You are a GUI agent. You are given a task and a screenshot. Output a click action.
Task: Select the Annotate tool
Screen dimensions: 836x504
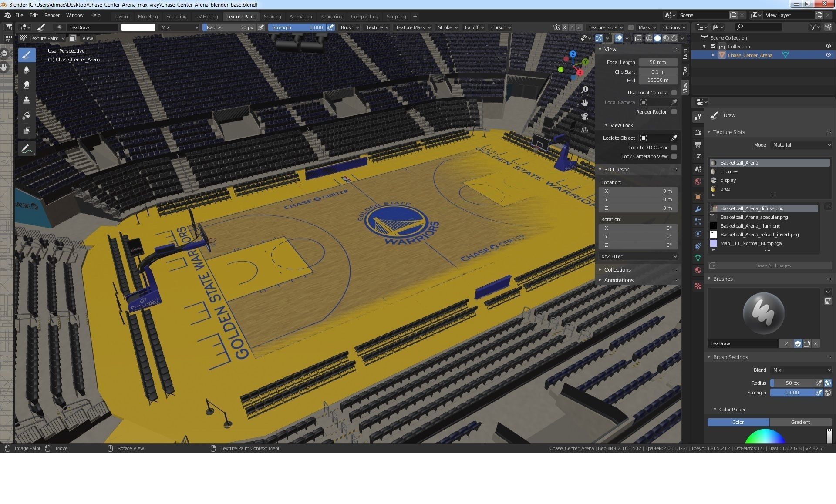(x=27, y=149)
